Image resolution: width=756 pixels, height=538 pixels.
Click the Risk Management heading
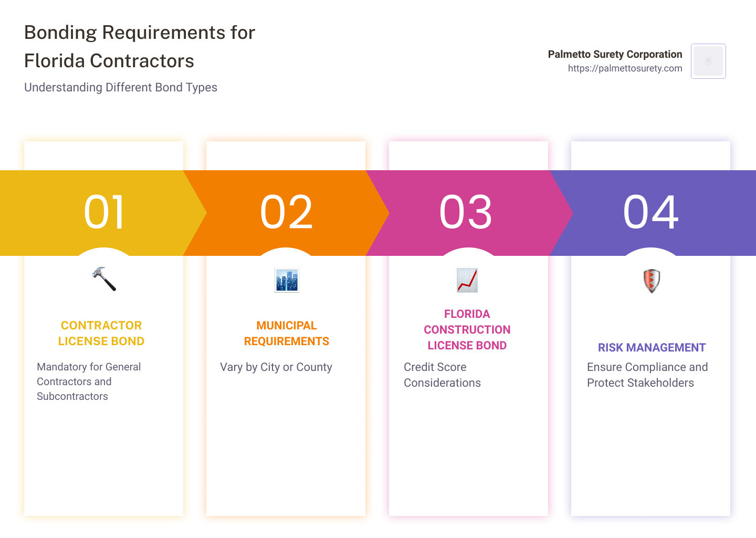(x=652, y=347)
